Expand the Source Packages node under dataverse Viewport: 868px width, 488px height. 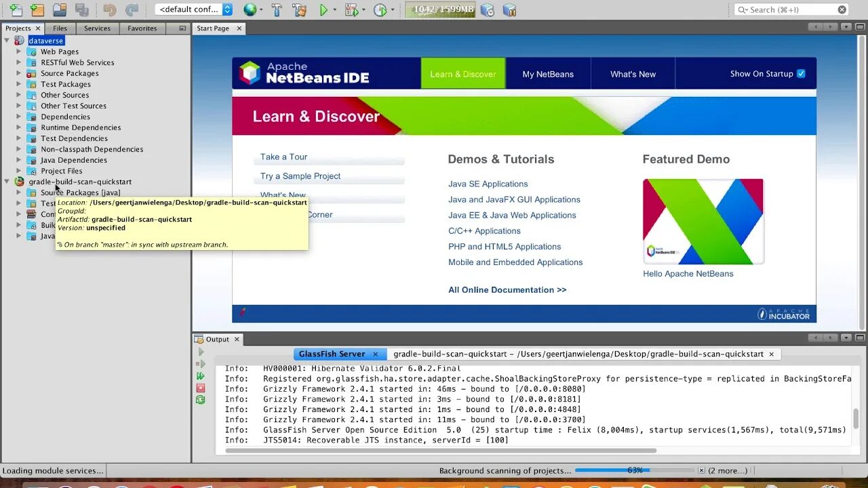[18, 73]
